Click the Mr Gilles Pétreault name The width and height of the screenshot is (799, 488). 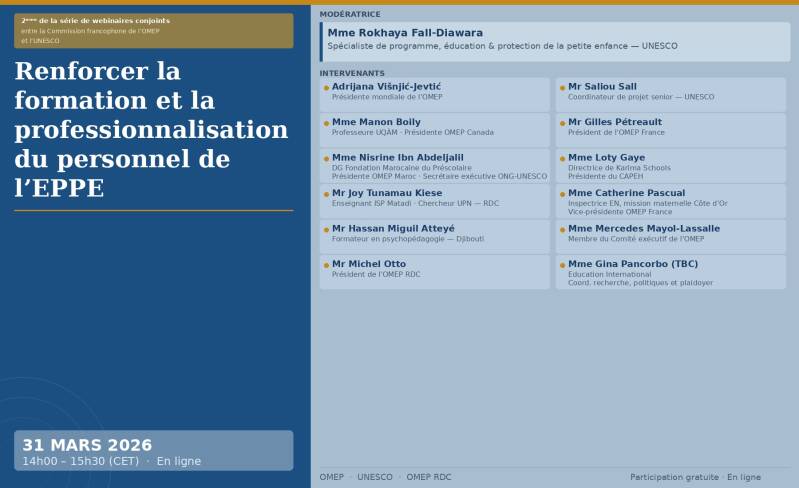(x=615, y=122)
